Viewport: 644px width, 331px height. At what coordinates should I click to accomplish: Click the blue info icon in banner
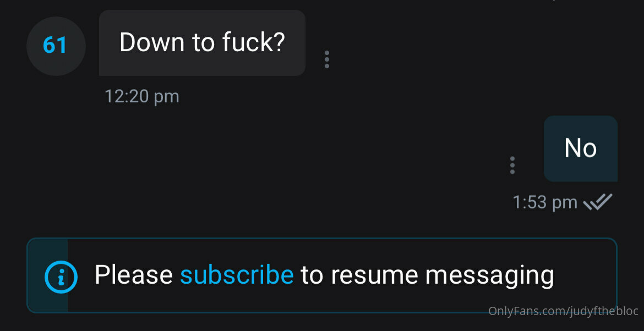[x=61, y=277]
